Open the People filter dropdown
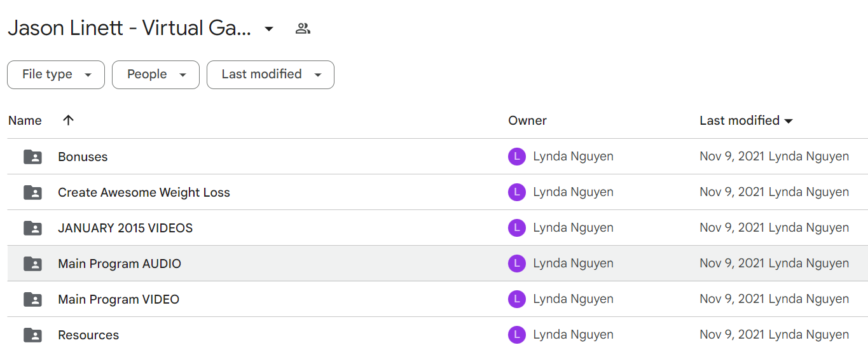This screenshot has height=352, width=868. point(156,74)
